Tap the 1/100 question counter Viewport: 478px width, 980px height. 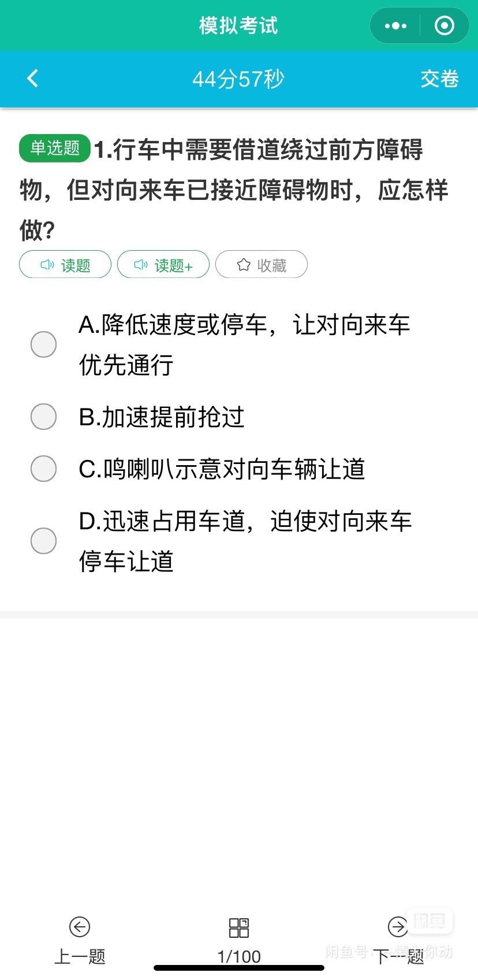pos(239,957)
